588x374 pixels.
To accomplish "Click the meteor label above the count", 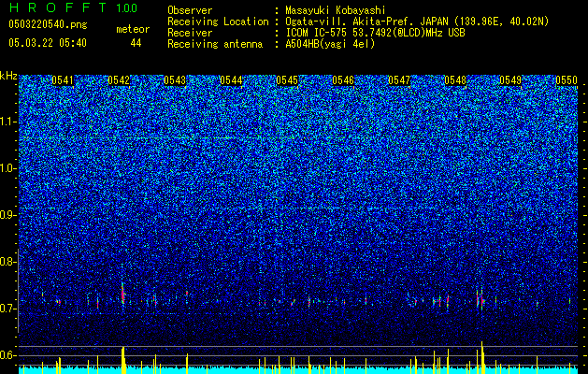I will coord(133,29).
